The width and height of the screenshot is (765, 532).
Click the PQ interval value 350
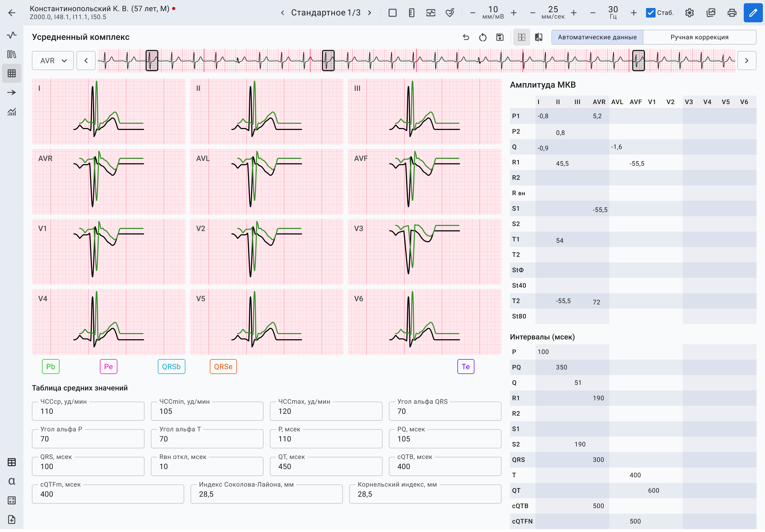562,367
